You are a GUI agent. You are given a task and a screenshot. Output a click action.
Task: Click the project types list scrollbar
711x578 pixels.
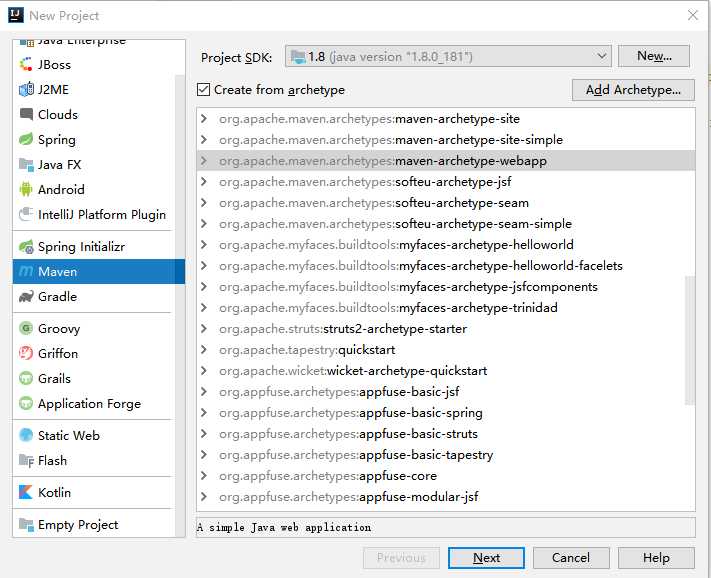180,306
